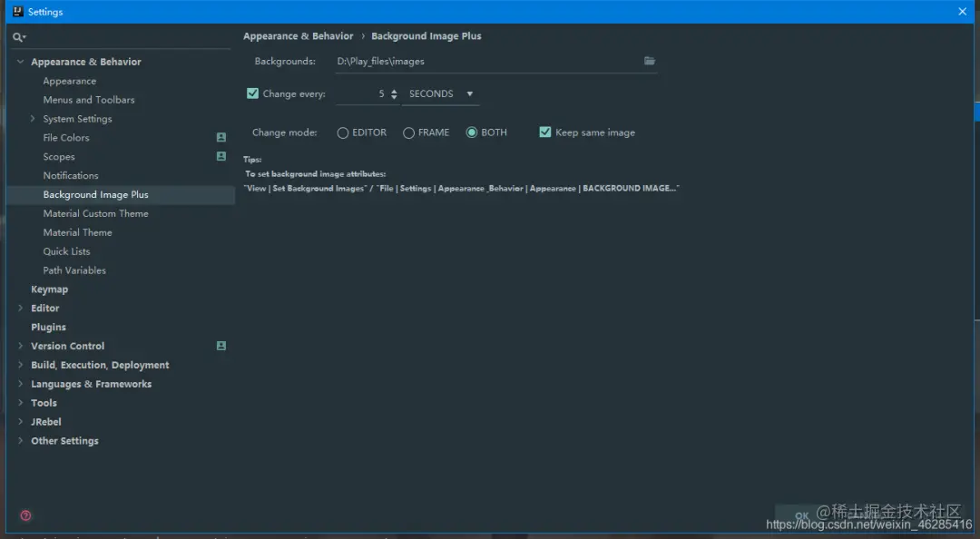Select the EDITOR change mode radio

(342, 132)
